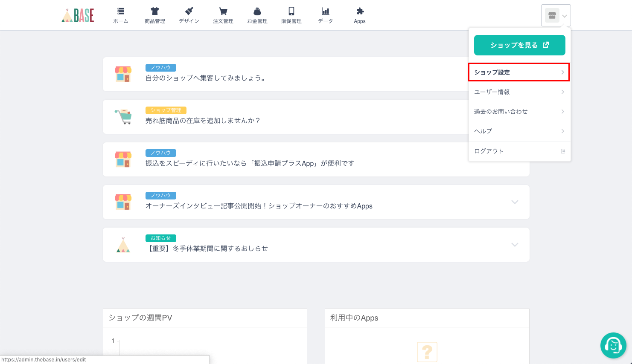Click tent icon beside 冬季休業期間

point(123,245)
